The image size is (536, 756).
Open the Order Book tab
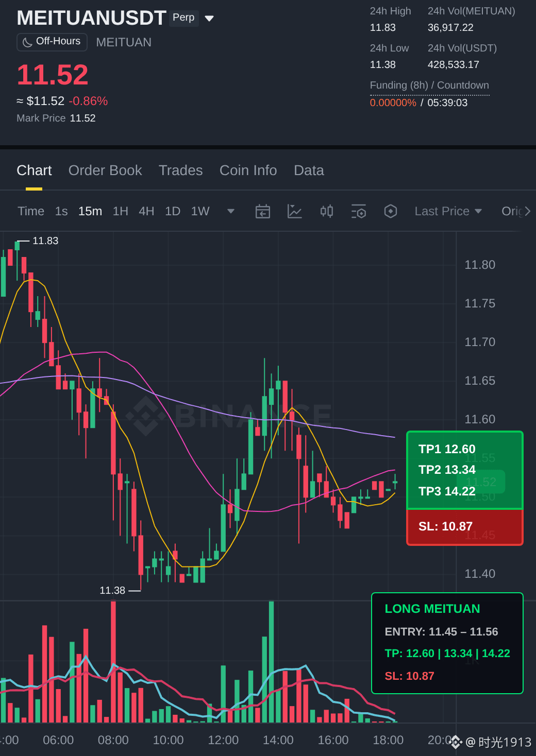[x=105, y=170]
